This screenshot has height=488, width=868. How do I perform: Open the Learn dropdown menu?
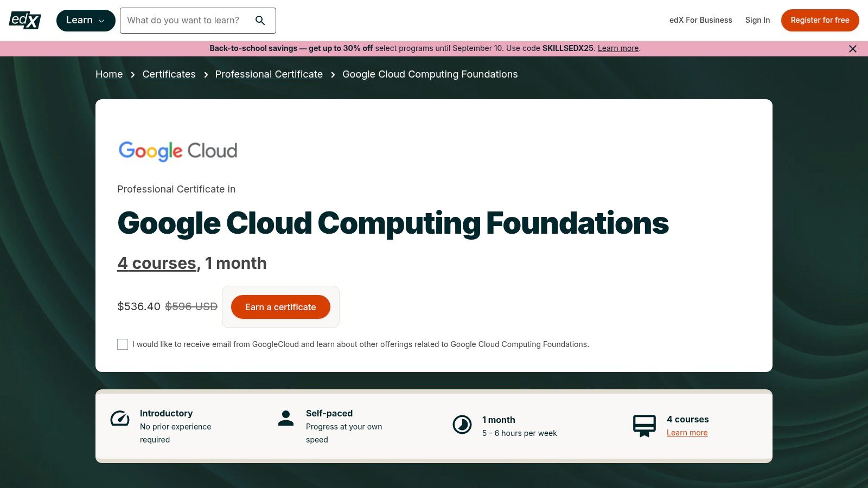[86, 21]
